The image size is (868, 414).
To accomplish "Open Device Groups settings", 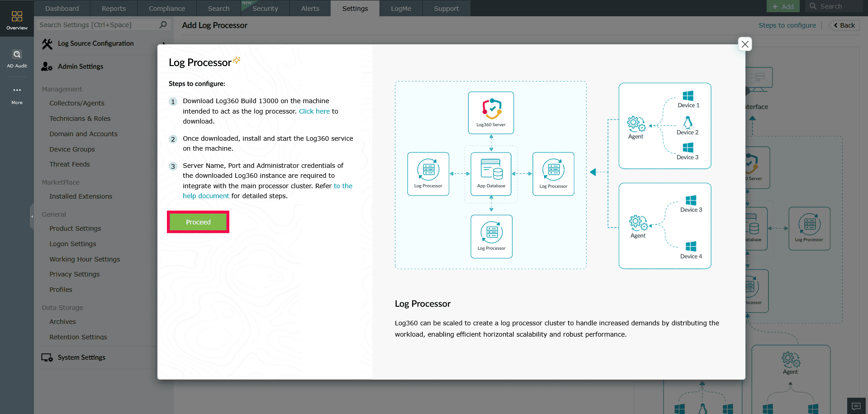I will [72, 149].
